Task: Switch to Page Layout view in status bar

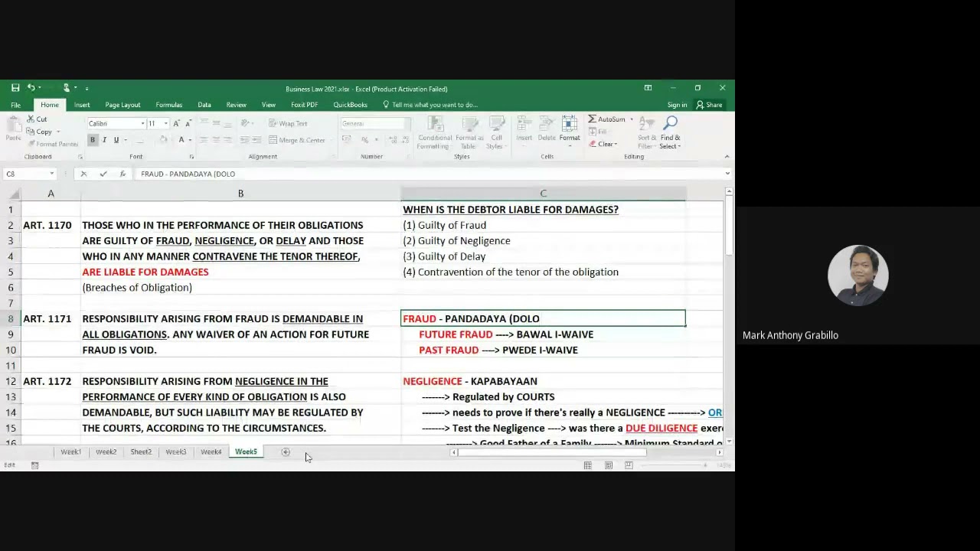Action: 608,465
